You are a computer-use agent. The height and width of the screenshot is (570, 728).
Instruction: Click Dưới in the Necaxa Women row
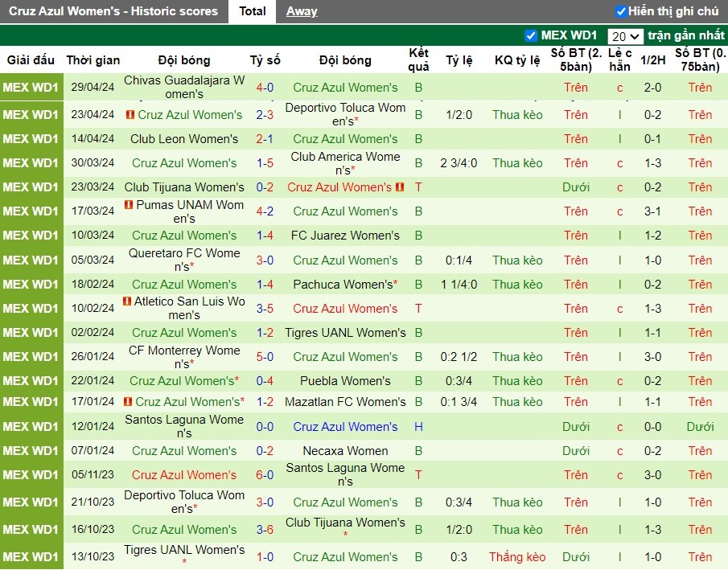point(576,451)
